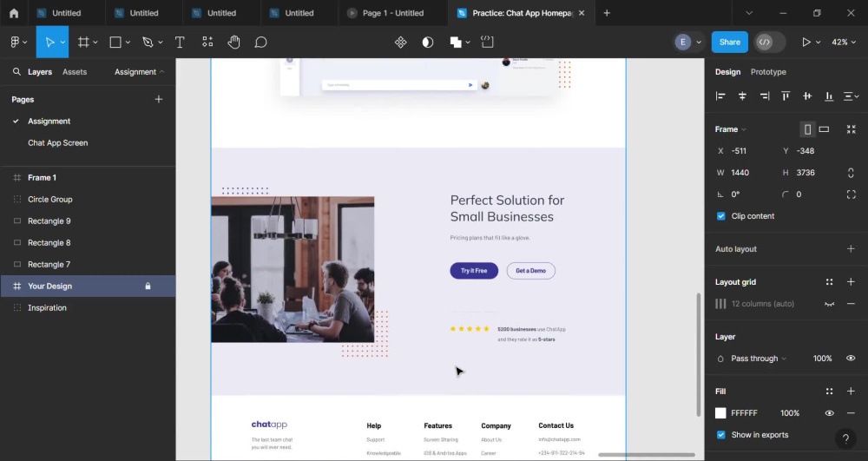The height and width of the screenshot is (461, 868).
Task: Open the zoom level 42% dropdown
Action: tap(844, 42)
